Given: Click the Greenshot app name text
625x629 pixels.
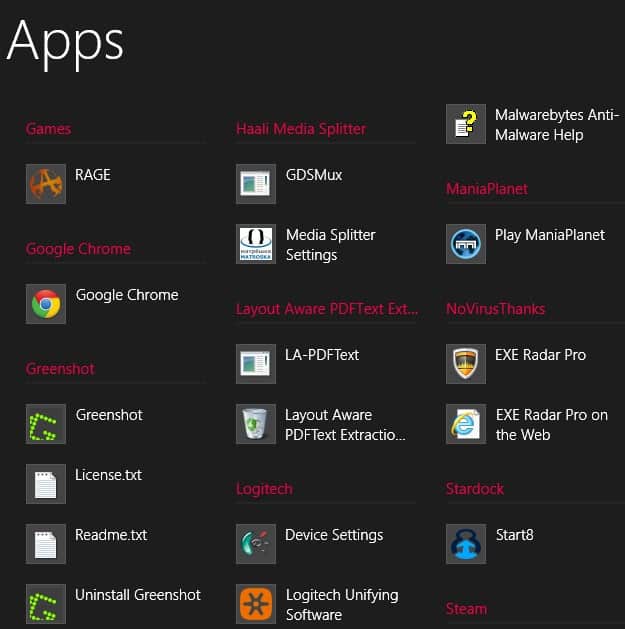Looking at the screenshot, I should [x=109, y=415].
